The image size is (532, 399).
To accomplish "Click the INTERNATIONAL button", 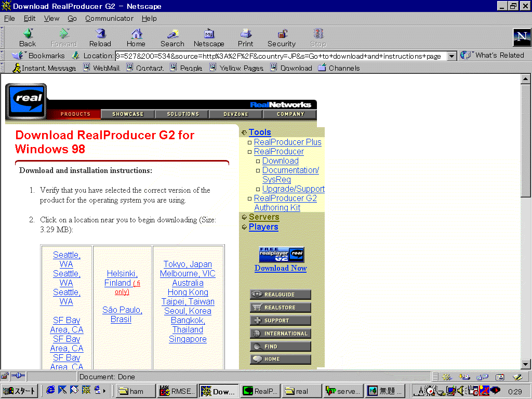I will (280, 334).
